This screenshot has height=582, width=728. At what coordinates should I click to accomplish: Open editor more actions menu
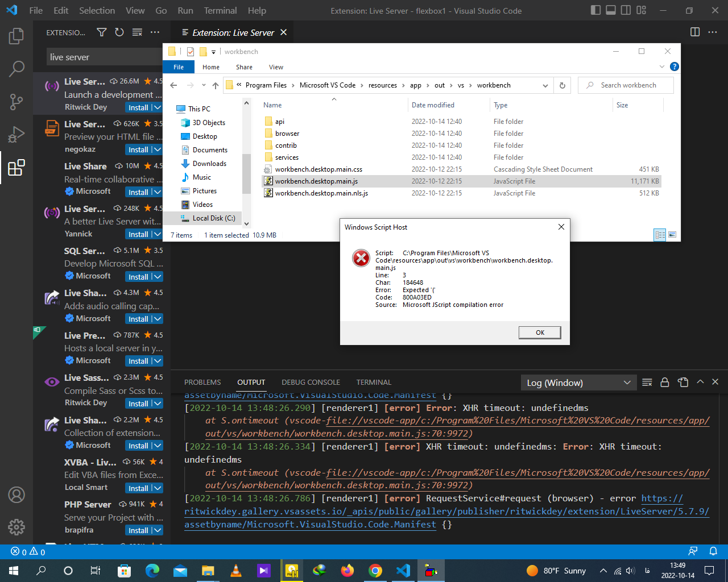pyautogui.click(x=713, y=32)
